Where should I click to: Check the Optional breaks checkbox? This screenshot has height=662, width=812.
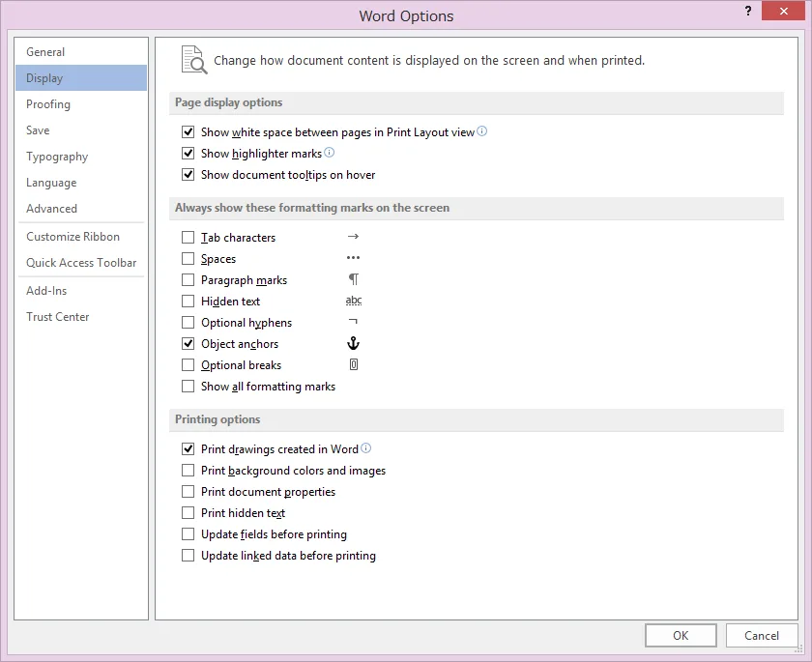coord(188,365)
